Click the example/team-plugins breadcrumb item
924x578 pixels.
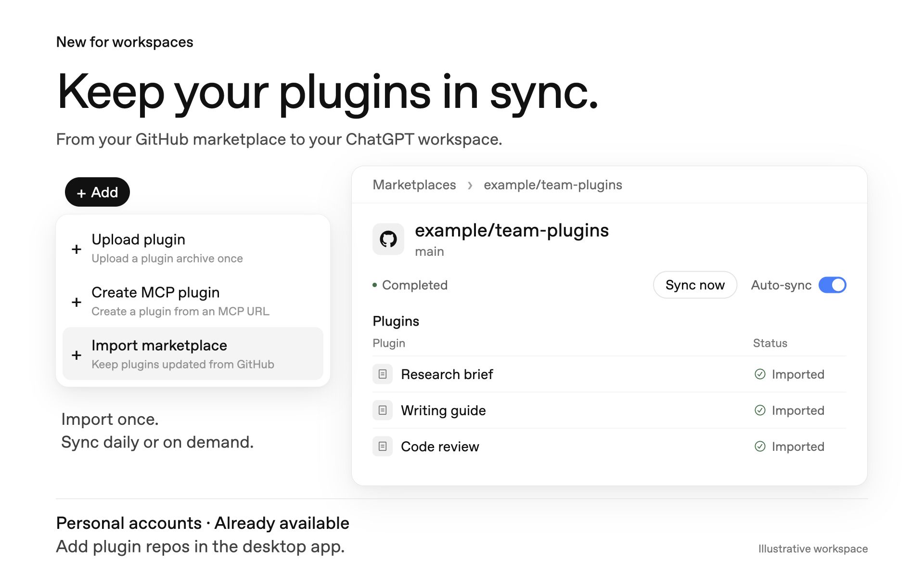[552, 185]
